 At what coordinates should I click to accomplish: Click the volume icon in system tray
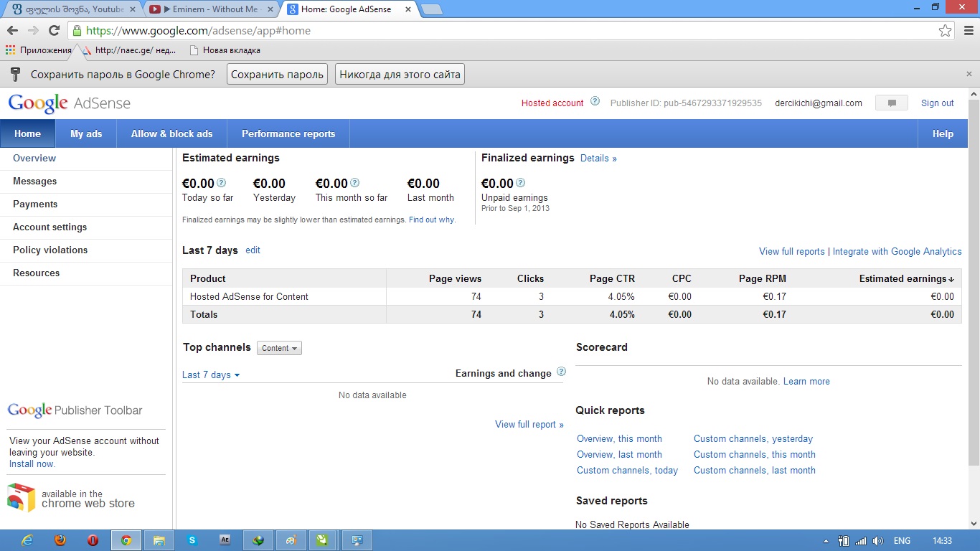tap(877, 541)
